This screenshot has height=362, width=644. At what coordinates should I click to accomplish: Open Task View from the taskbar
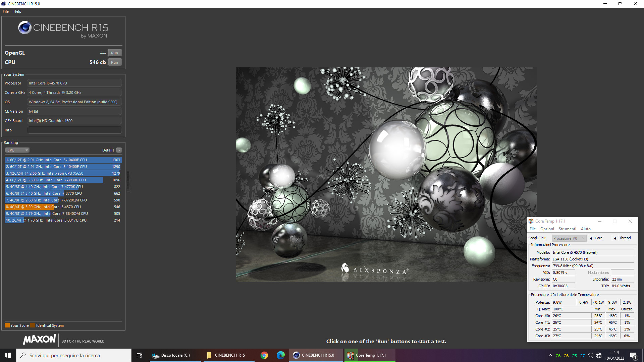140,355
